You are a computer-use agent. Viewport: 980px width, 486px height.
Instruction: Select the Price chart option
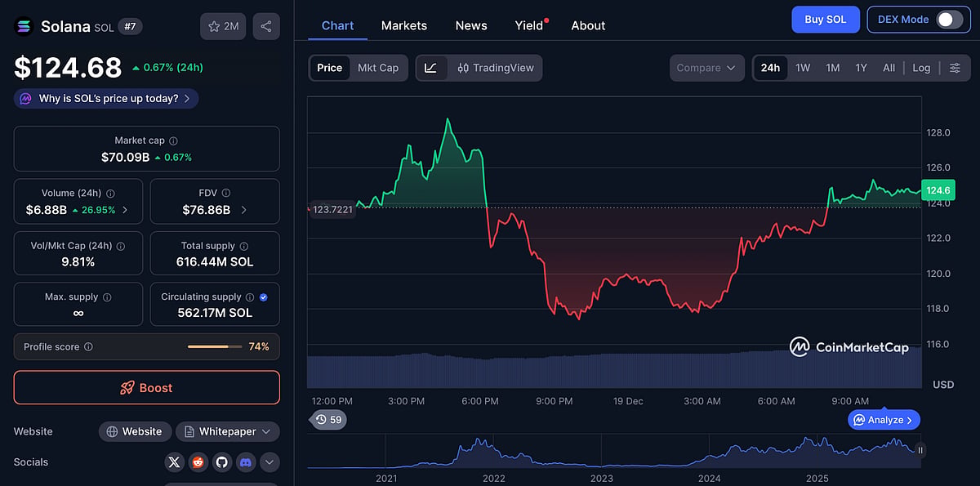330,68
